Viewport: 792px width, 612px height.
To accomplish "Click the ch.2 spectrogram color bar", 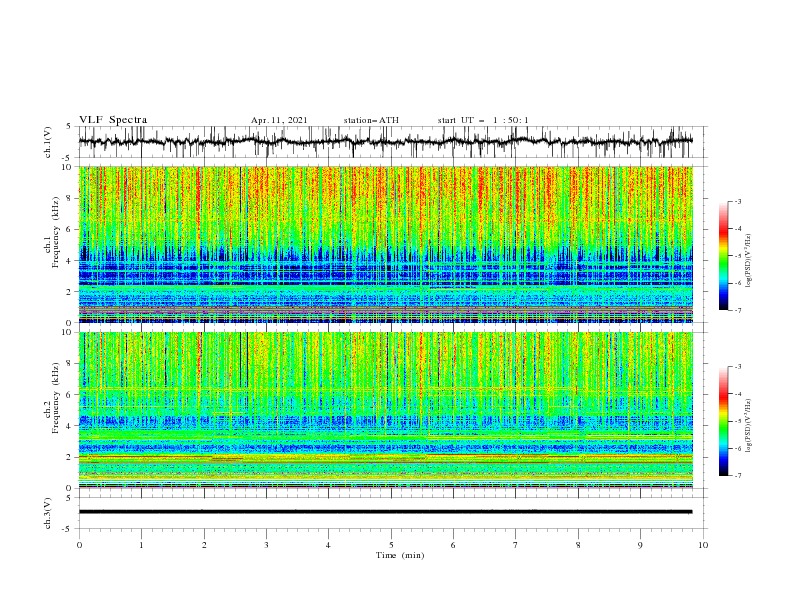I will click(x=723, y=421).
